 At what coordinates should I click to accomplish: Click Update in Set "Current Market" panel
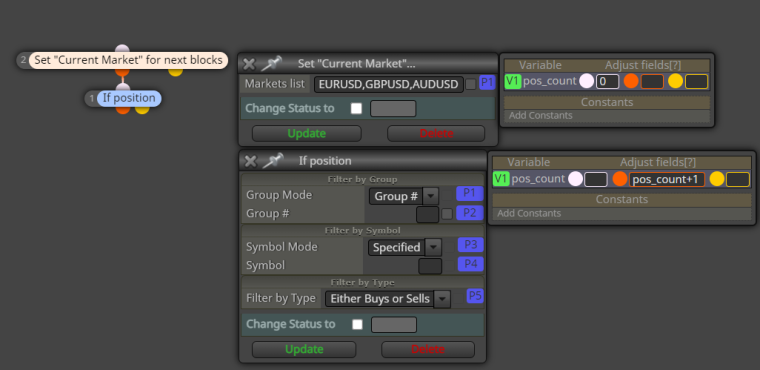click(x=307, y=133)
